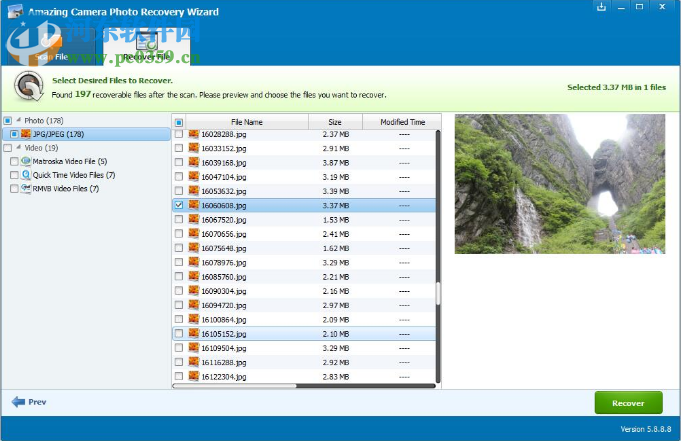The height and width of the screenshot is (441, 681).
Task: Check the Video (19) category checkbox
Action: [8, 148]
